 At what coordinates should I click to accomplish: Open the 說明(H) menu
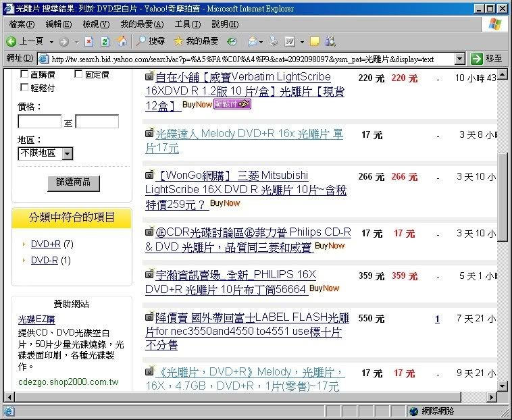coord(225,24)
